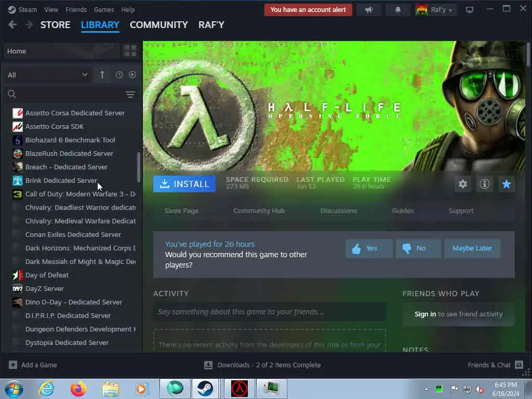Click the ready to play filter icon

[x=132, y=75]
